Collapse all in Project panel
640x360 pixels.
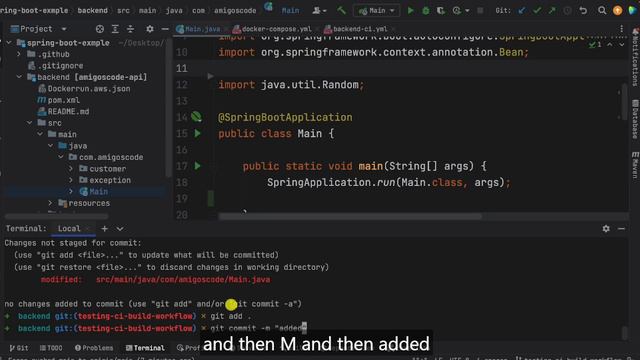[130, 29]
